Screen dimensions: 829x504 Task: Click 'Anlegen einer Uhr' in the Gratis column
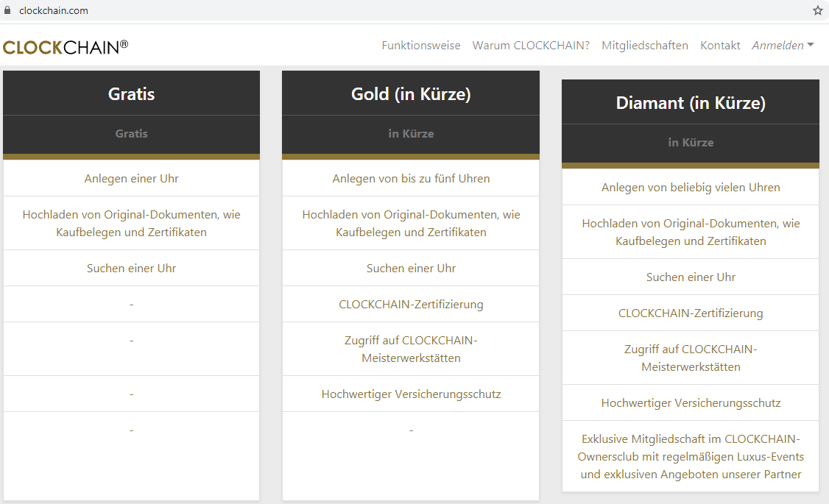[x=131, y=178]
